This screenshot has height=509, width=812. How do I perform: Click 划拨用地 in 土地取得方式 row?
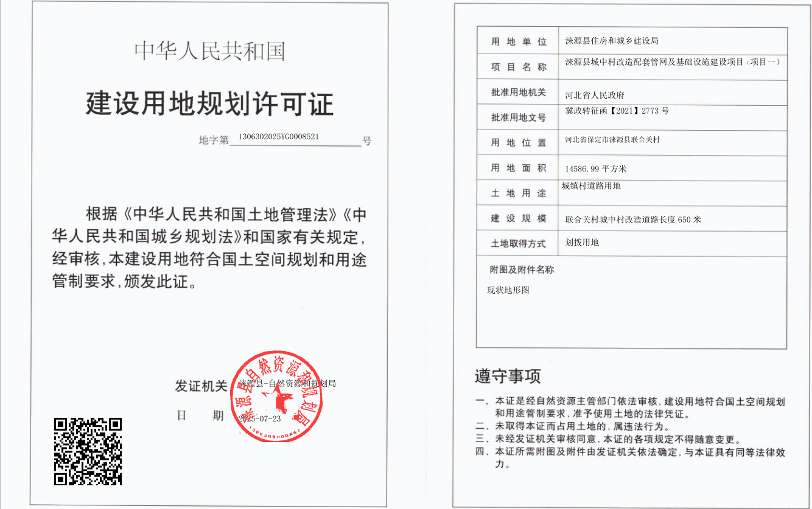[582, 242]
